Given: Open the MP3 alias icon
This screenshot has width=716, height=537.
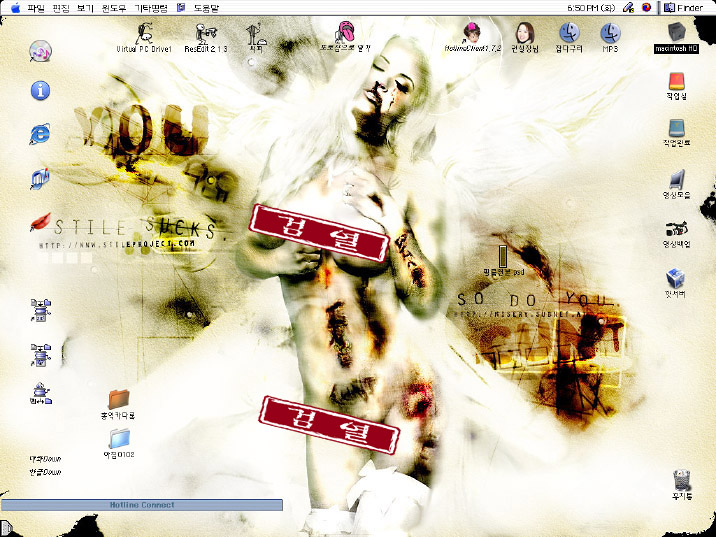Looking at the screenshot, I should [x=610, y=32].
